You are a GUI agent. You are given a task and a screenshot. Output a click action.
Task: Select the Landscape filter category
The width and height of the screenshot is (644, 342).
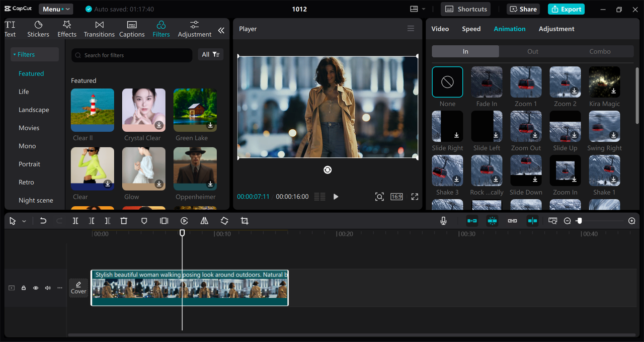coord(34,110)
